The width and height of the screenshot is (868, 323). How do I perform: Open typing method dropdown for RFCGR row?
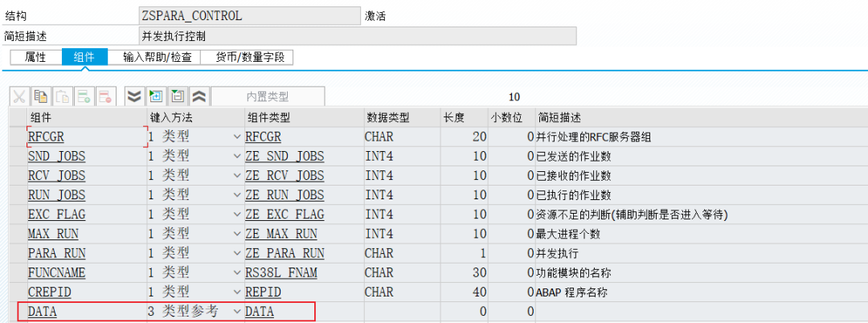click(x=237, y=137)
